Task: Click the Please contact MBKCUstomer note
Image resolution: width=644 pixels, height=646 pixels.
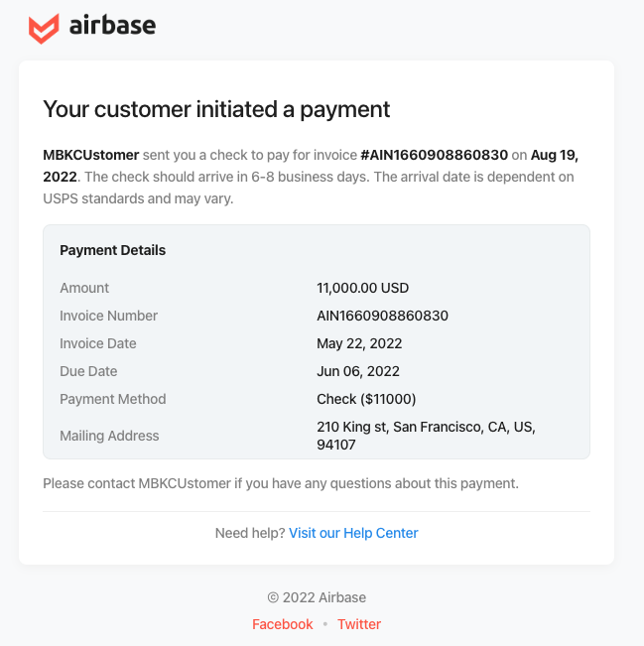Action: pos(281,483)
